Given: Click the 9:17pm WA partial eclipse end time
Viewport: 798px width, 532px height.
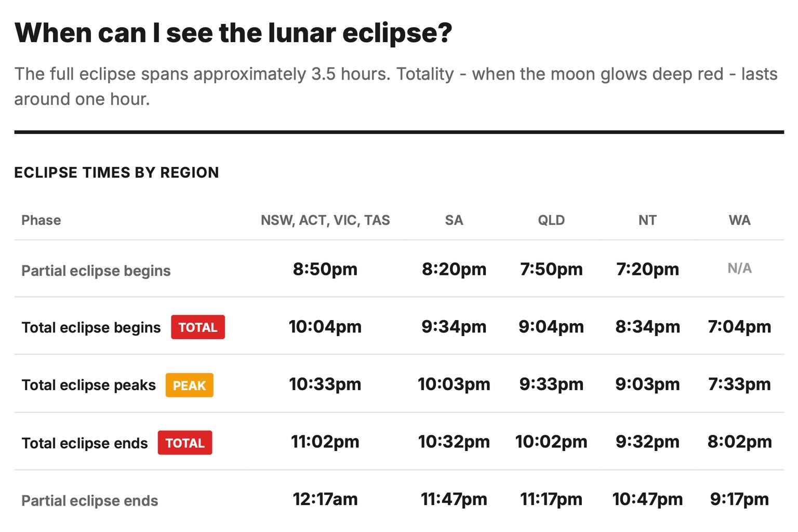Looking at the screenshot, I should tap(739, 499).
